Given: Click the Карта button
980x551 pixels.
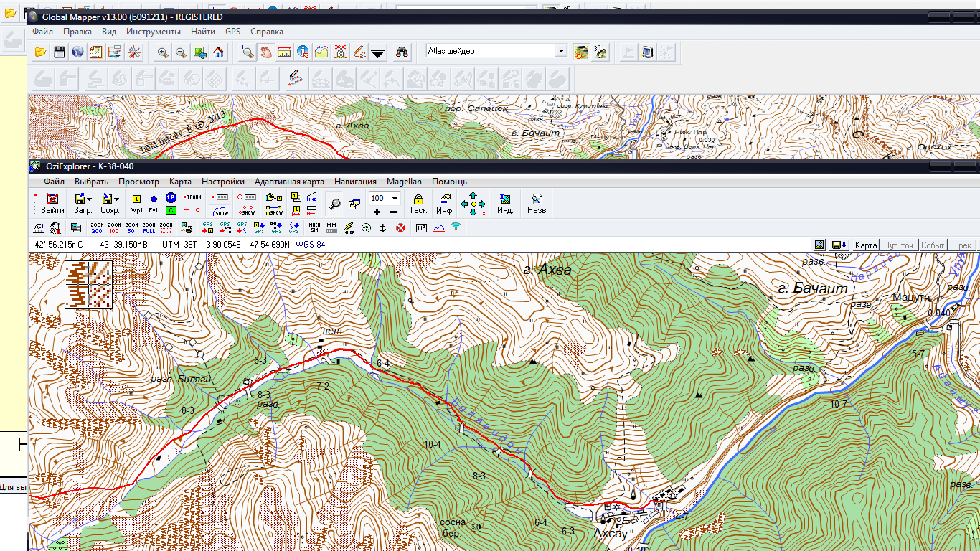Looking at the screenshot, I should click(866, 245).
